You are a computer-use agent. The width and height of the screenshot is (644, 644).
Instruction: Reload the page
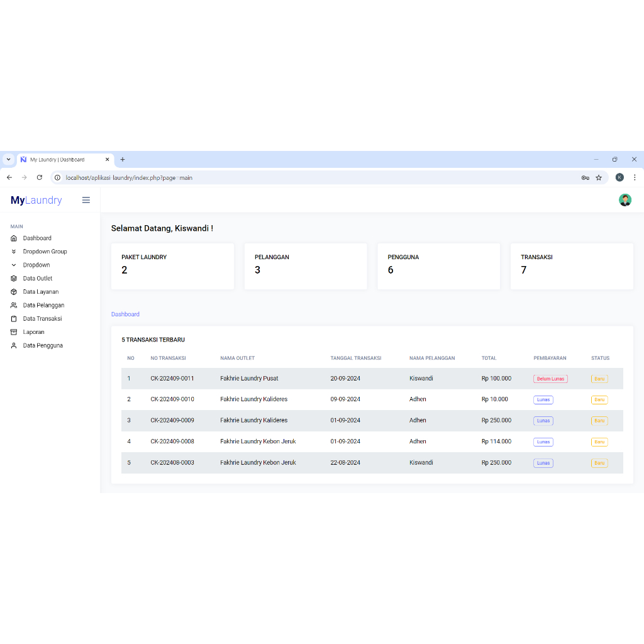[x=40, y=178]
